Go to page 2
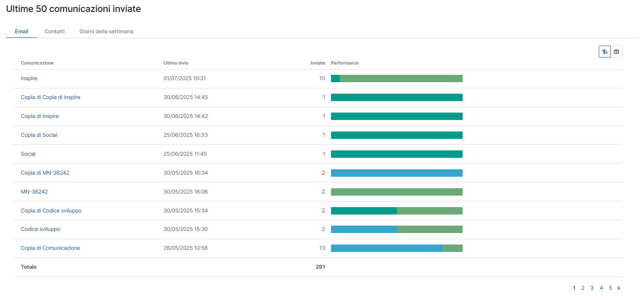Image resolution: width=644 pixels, height=300 pixels. (x=583, y=288)
